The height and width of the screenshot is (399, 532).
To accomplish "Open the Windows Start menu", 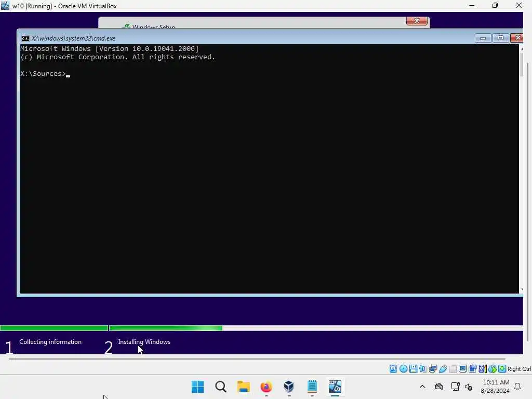I will click(198, 387).
